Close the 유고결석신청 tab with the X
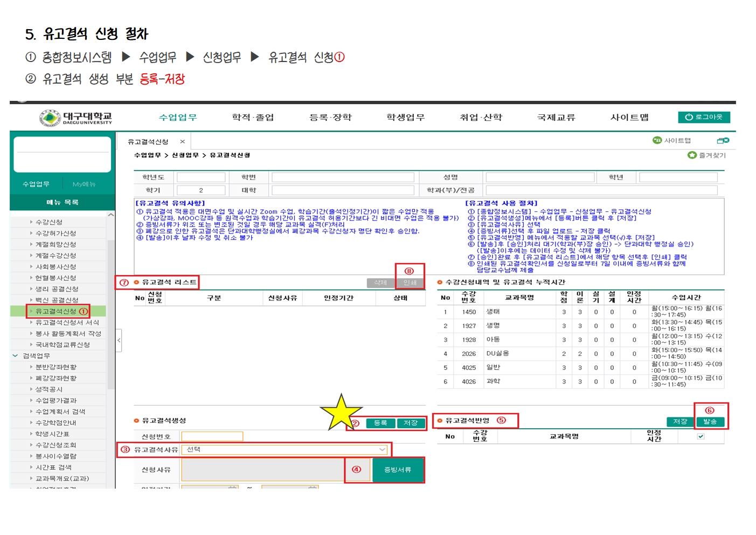 (x=182, y=142)
